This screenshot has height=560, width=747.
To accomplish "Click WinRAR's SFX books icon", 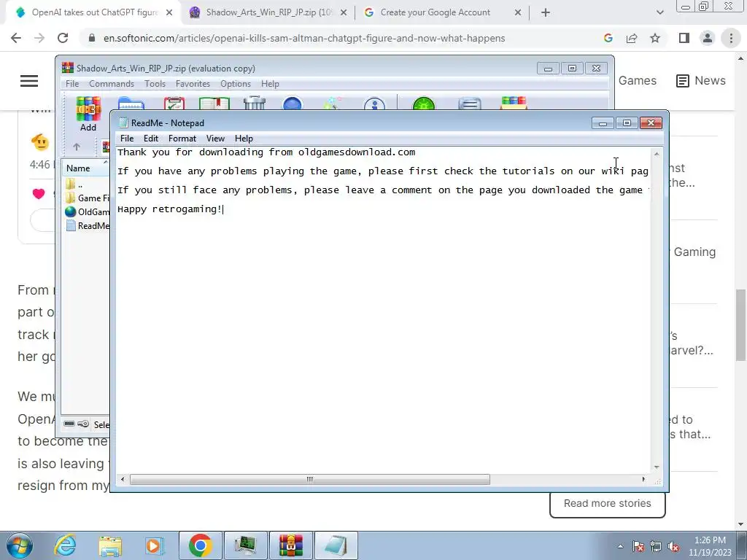I will (x=514, y=103).
